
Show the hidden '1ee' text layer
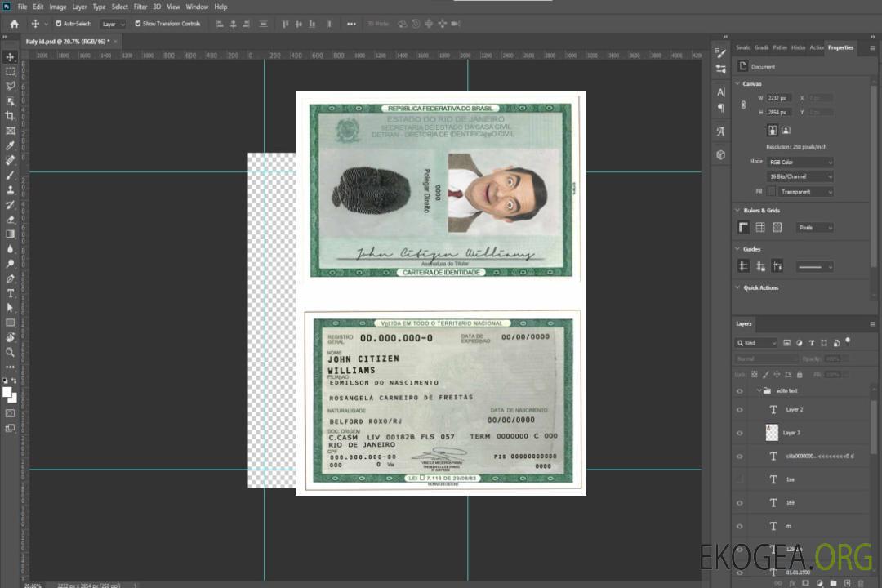pos(740,480)
